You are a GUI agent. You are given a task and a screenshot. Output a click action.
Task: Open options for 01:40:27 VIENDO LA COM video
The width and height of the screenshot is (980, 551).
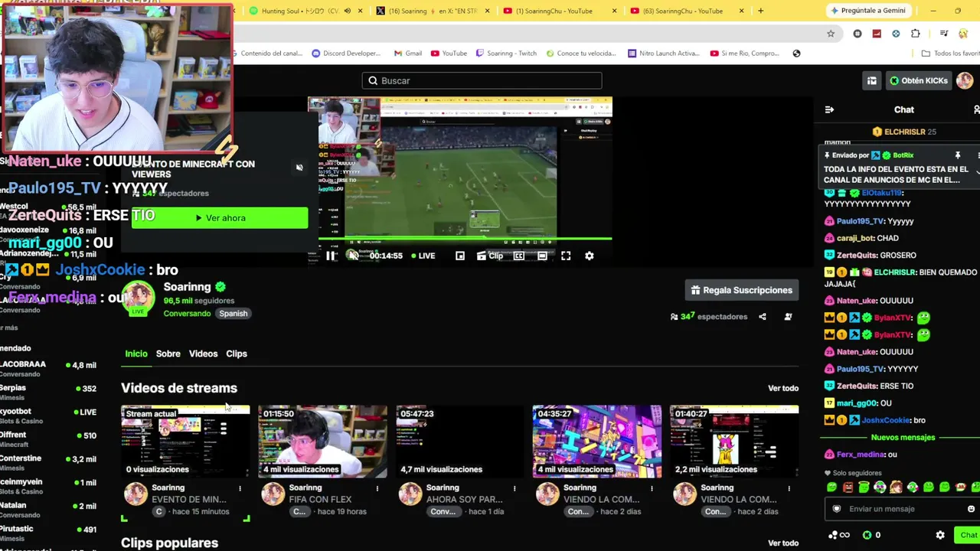(789, 488)
